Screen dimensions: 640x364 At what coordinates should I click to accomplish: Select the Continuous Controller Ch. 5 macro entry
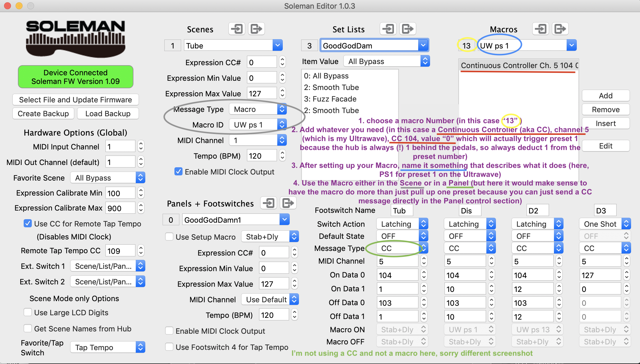(x=519, y=65)
